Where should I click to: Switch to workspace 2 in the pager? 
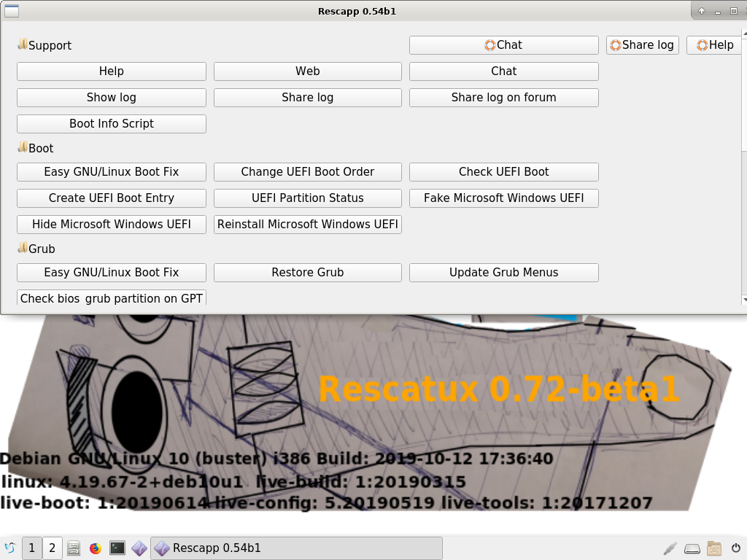(x=52, y=548)
